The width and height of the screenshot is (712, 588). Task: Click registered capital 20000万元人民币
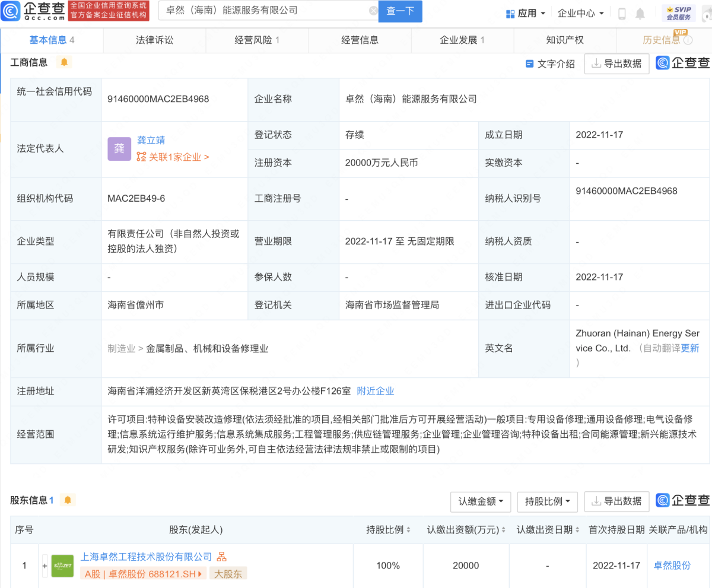tap(382, 163)
